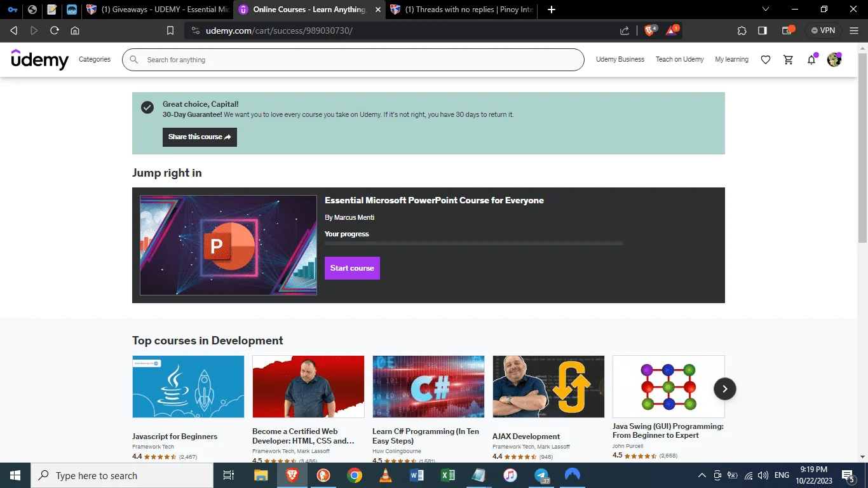Select the Online Courses - Learn Anything tab
868x488 pixels.
(309, 10)
